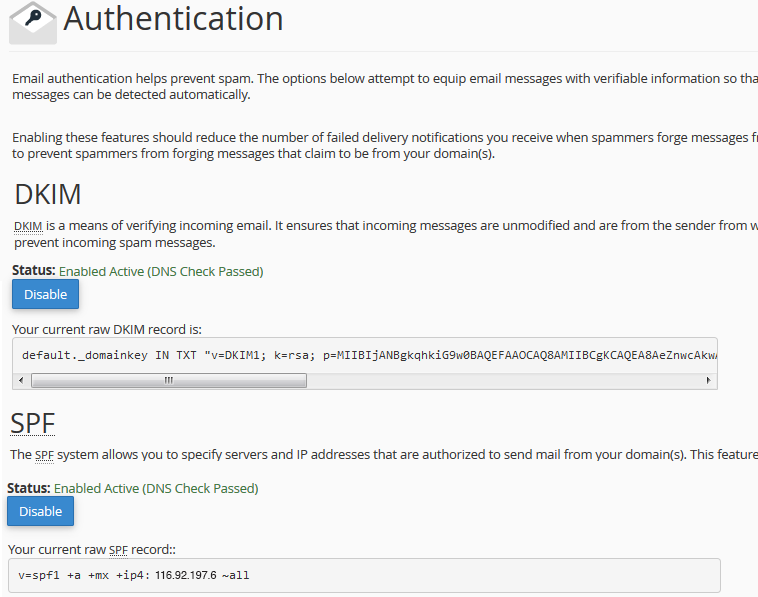Click the underlined SPF abbreviation in the description
758x597 pixels.
(x=45, y=455)
